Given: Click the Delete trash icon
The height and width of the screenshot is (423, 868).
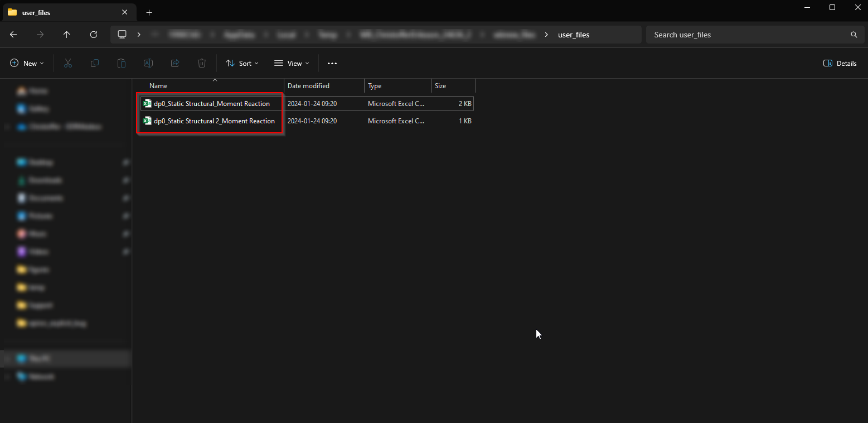Looking at the screenshot, I should (202, 64).
